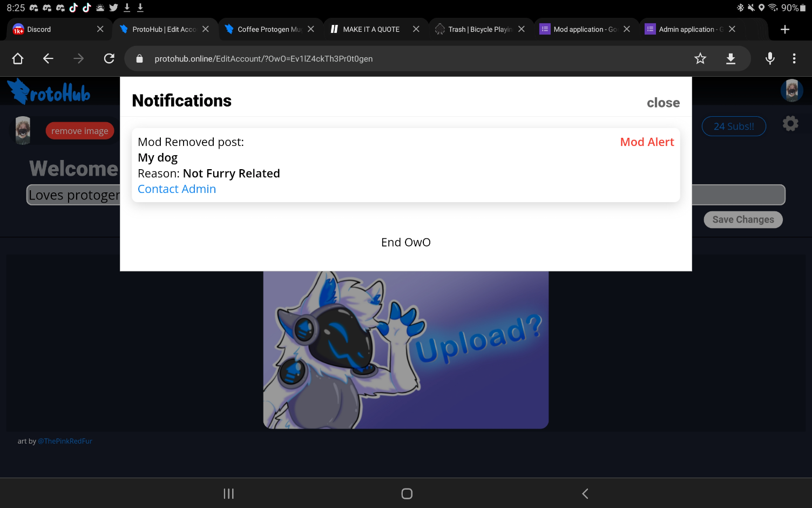The image size is (812, 508).
Task: Open a new browser tab
Action: pos(785,29)
